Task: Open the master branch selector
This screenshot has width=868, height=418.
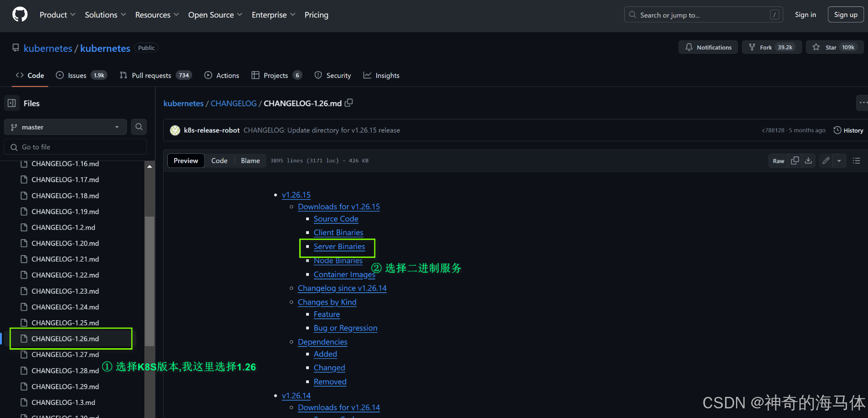Action: (66, 127)
